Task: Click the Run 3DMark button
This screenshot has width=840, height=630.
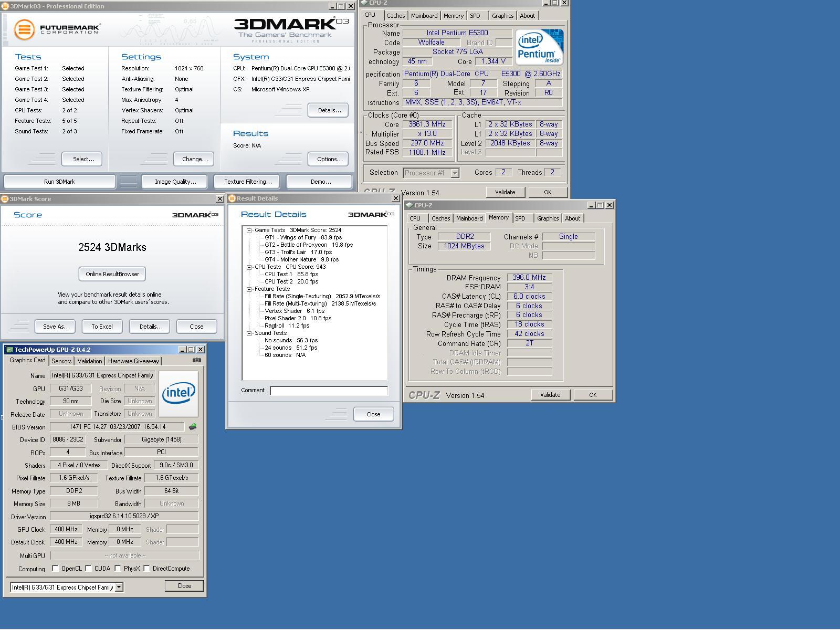Action: (59, 182)
